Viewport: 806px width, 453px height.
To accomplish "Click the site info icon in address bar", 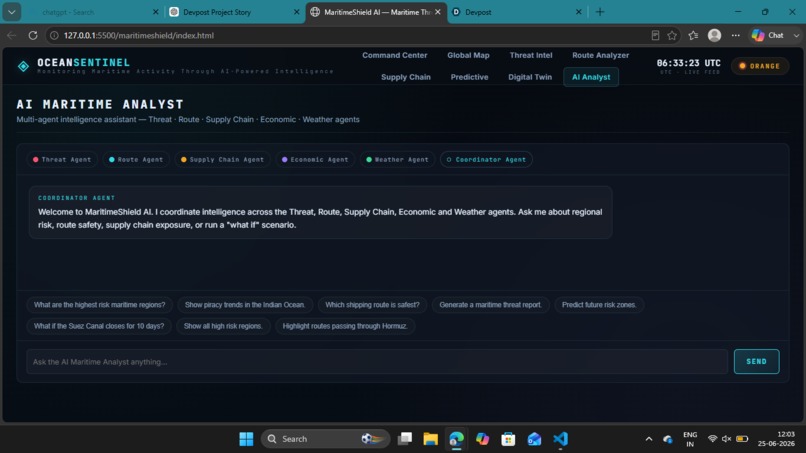I will pyautogui.click(x=54, y=35).
